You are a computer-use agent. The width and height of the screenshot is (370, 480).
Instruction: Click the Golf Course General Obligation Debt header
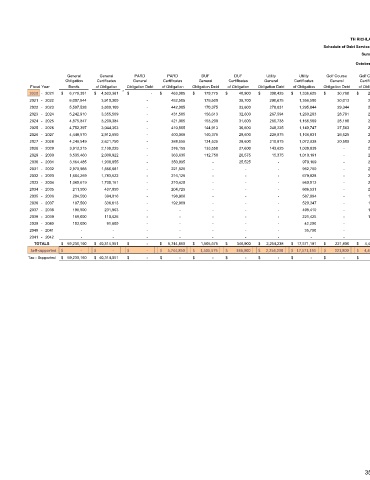(x=336, y=81)
